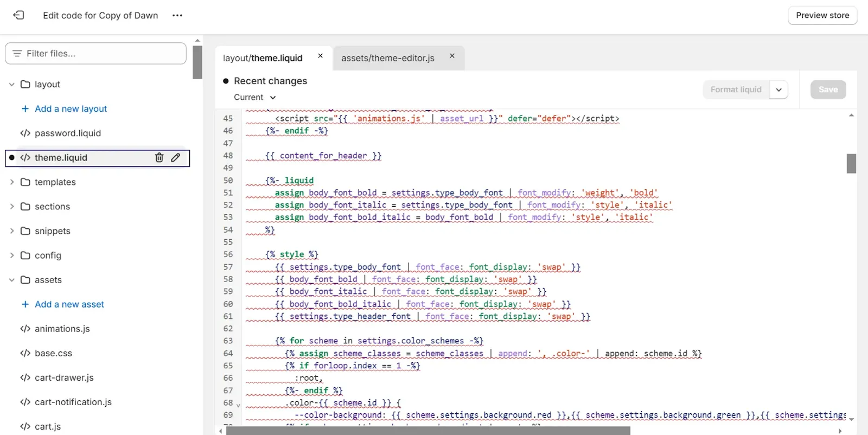Close the layout/theme.liquid tab
868x435 pixels.
pos(321,56)
